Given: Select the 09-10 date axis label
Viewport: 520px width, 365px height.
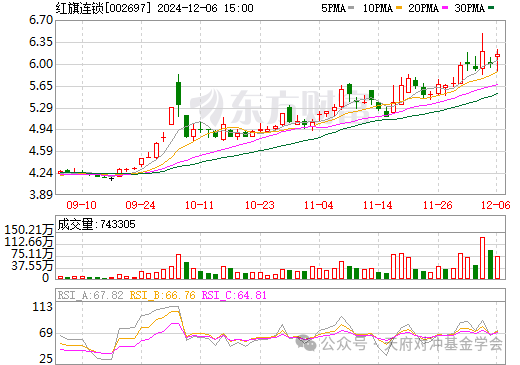Looking at the screenshot, I should point(81,205).
